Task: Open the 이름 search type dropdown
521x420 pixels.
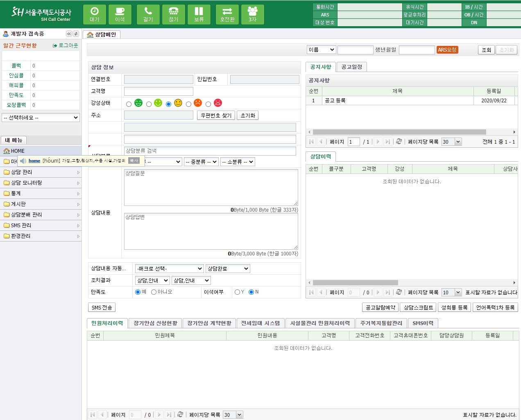Action: 322,50
